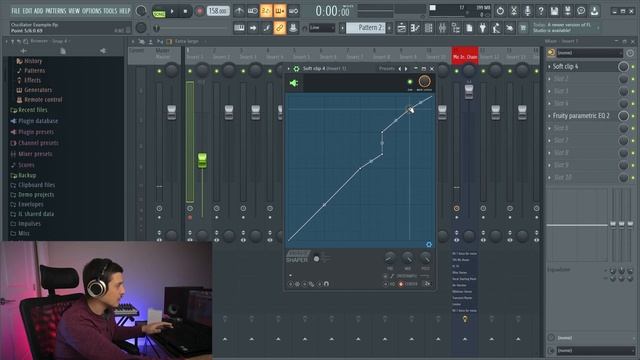Viewport: 640px width, 360px height.
Task: Toggle the countdown before recording icon
Action: pyautogui.click(x=266, y=11)
